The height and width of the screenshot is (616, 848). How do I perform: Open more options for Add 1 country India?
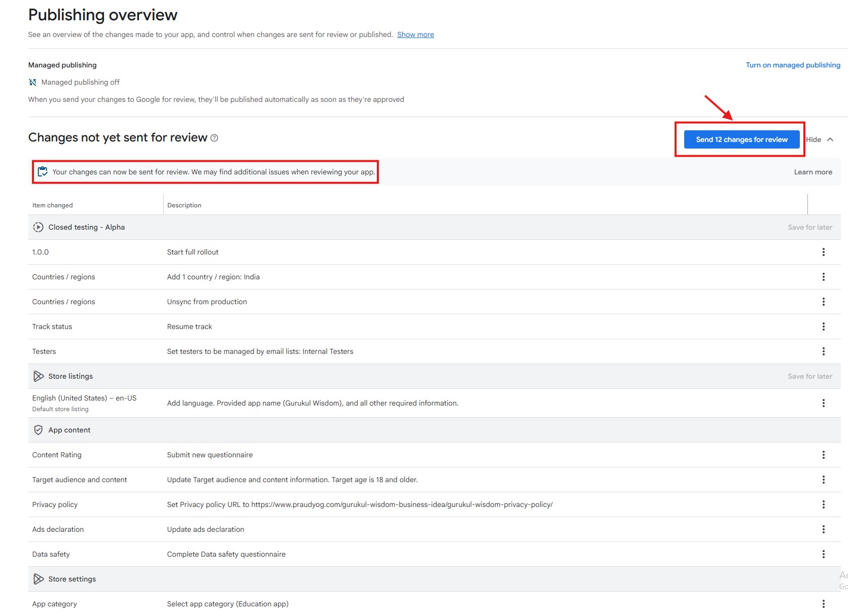(x=823, y=277)
